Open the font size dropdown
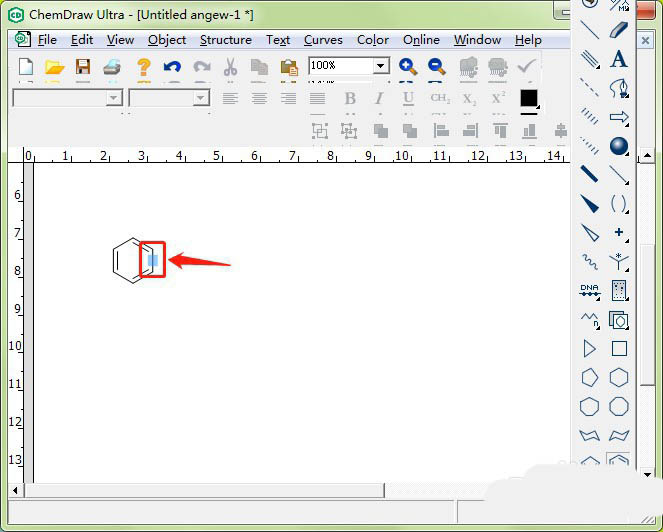 tap(200, 98)
